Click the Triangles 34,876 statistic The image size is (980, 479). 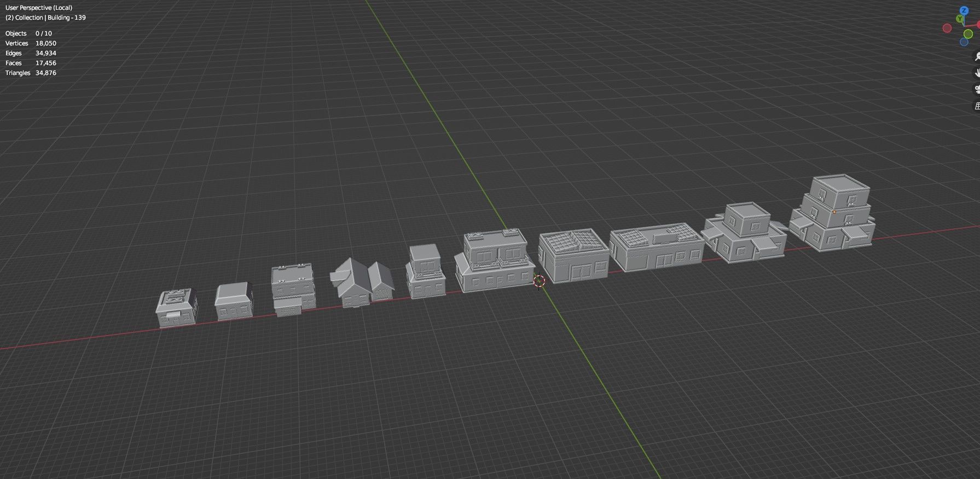[31, 73]
